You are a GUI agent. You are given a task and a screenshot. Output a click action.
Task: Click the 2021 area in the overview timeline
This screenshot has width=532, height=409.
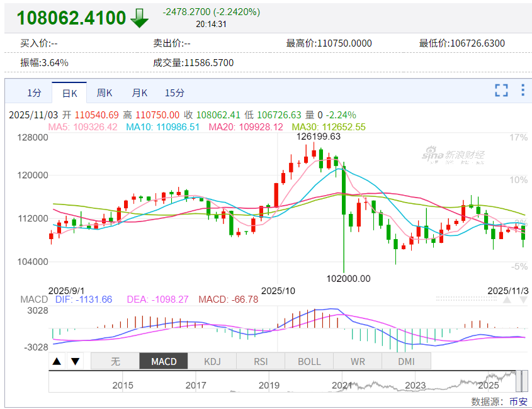click(x=342, y=385)
